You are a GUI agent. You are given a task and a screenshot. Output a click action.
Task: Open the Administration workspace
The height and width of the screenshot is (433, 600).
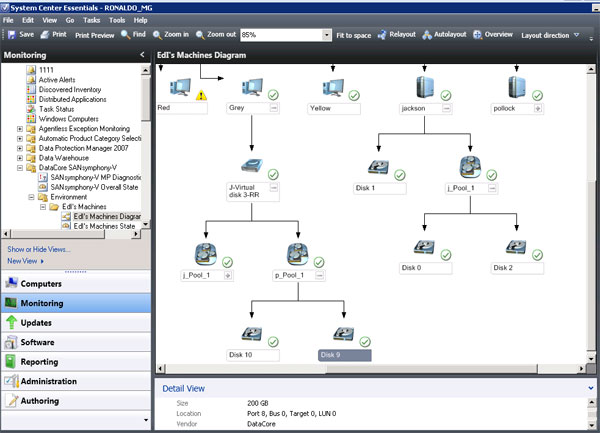pyautogui.click(x=76, y=381)
